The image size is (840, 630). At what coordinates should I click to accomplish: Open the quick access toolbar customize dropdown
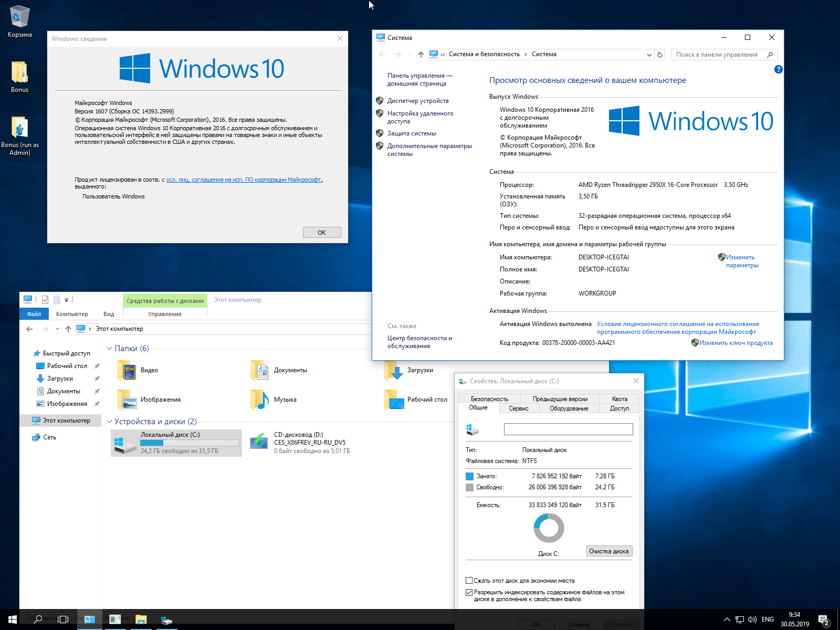(x=67, y=300)
